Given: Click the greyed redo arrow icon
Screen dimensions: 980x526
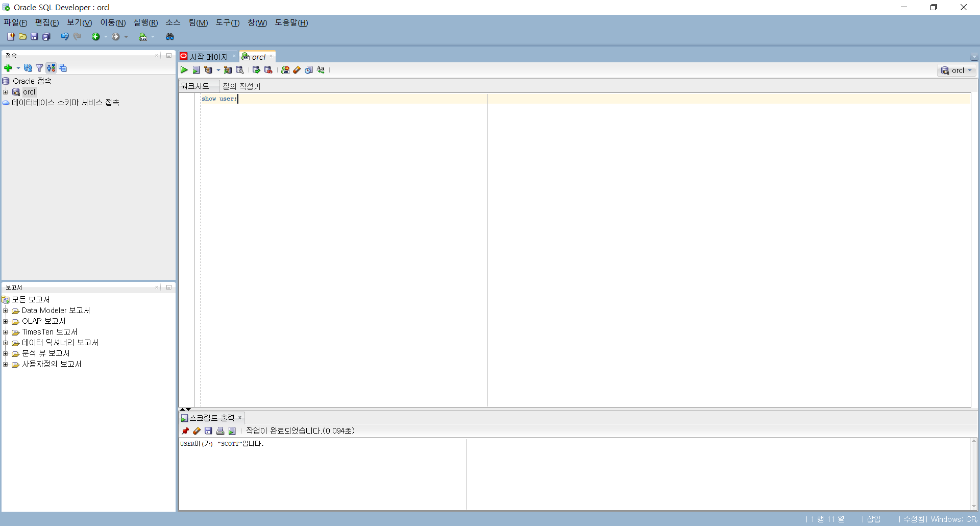Looking at the screenshot, I should pos(78,37).
